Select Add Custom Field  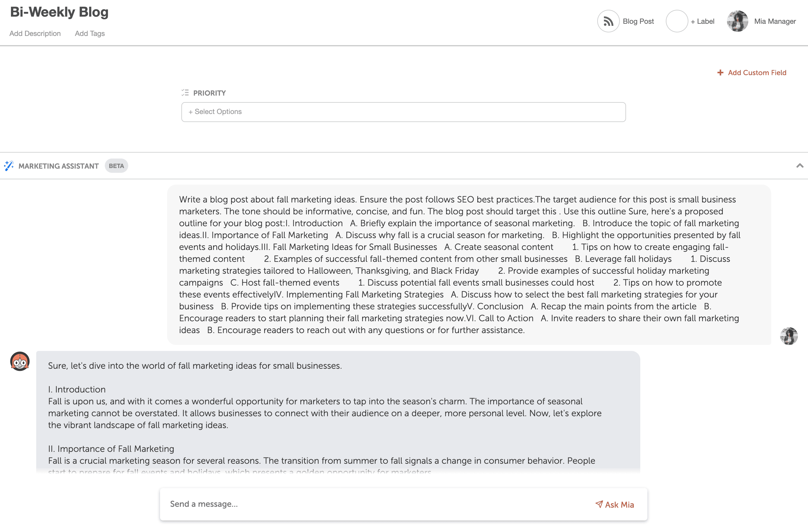757,73
